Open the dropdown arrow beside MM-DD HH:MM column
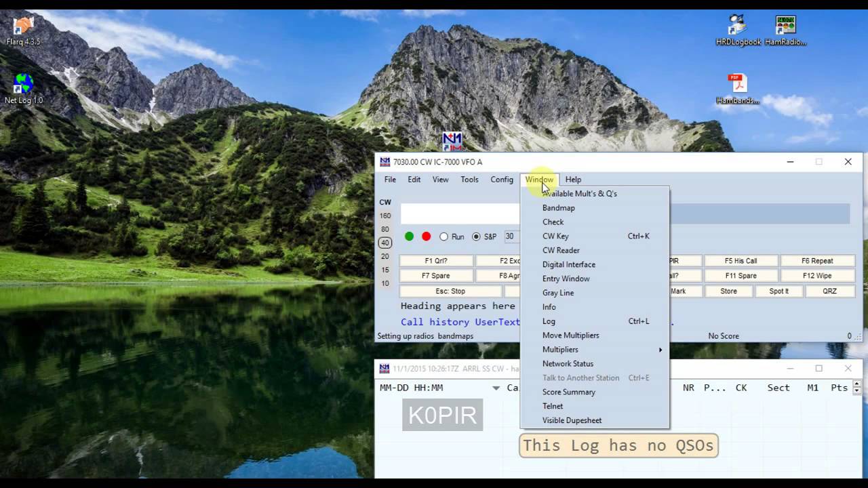 (x=496, y=388)
